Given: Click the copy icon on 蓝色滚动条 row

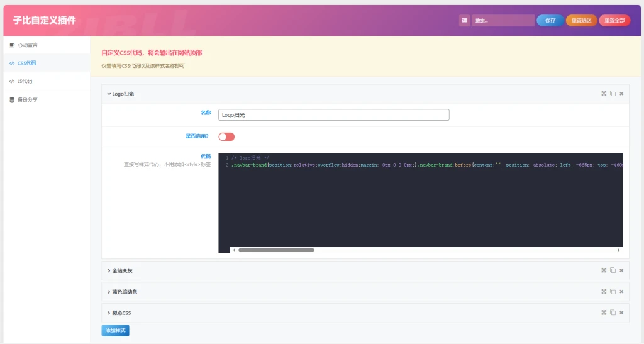Looking at the screenshot, I should pos(613,292).
